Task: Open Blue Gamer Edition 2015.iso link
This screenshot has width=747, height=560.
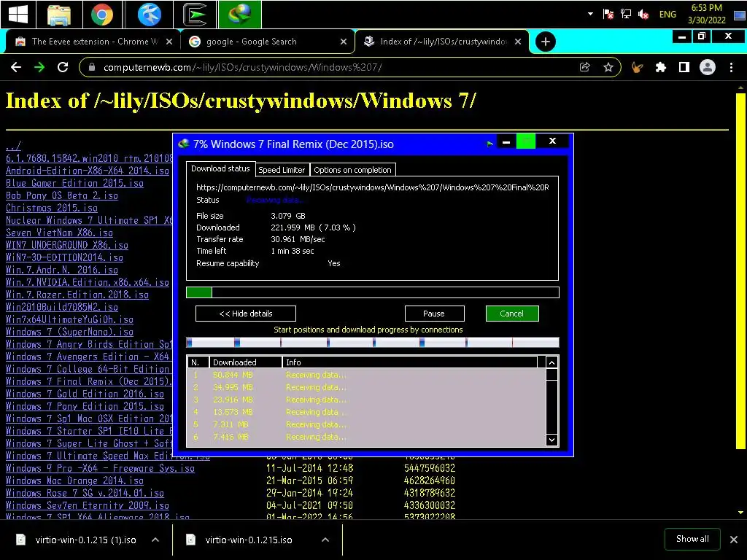Action: tap(75, 183)
